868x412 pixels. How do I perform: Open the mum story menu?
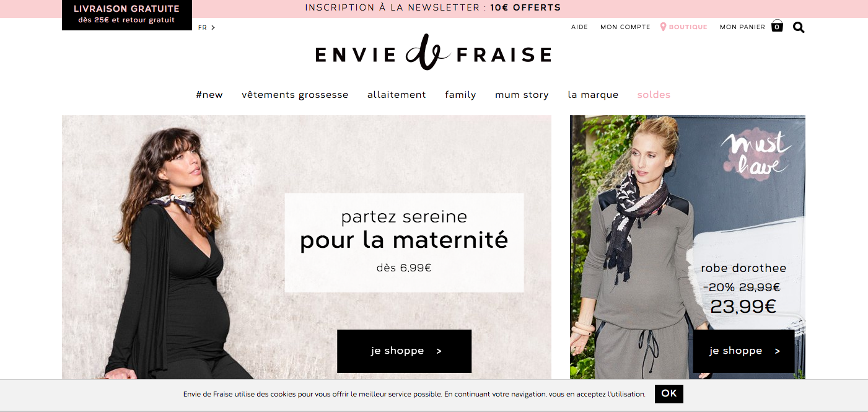click(522, 95)
